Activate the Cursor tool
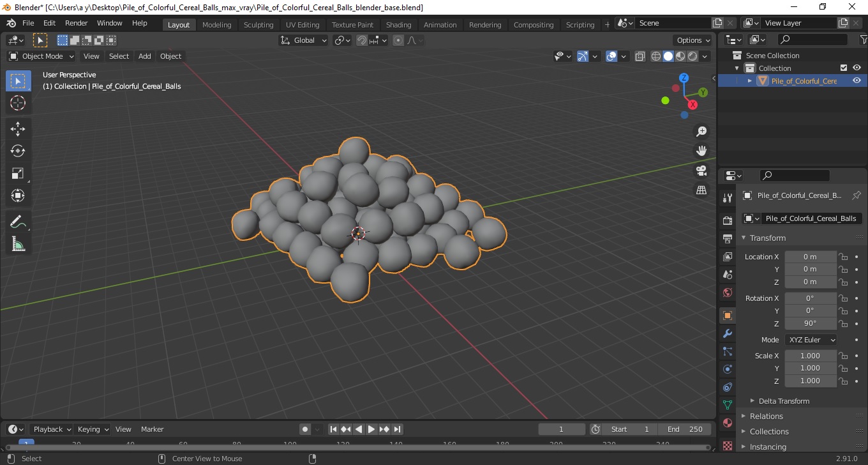 point(18,103)
